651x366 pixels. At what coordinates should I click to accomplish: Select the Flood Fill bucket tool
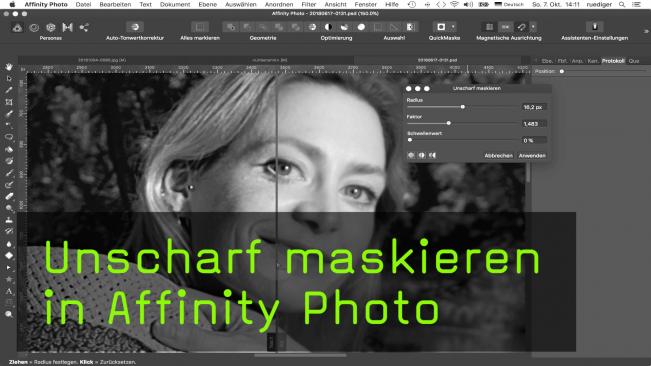pos(9,149)
